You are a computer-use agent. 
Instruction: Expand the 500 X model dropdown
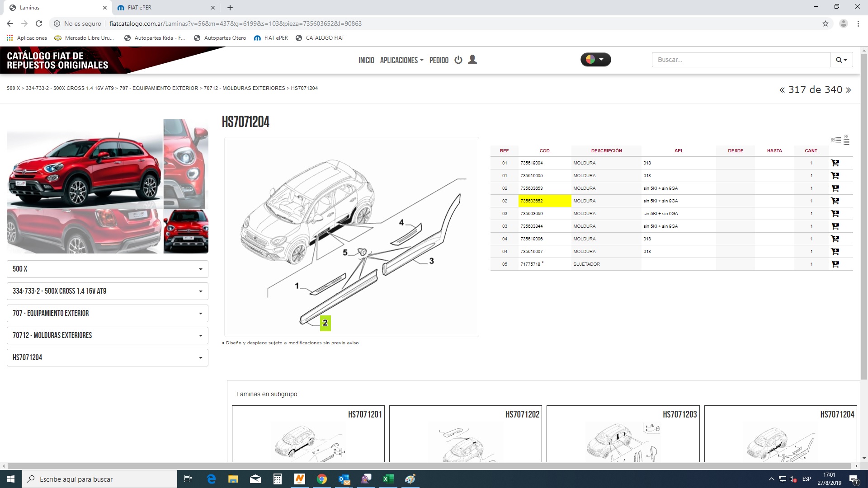(x=108, y=269)
